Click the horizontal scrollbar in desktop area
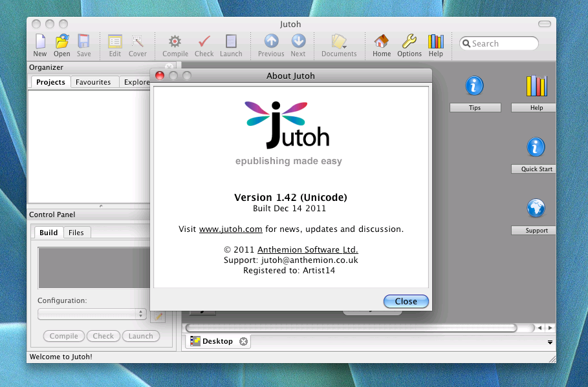The width and height of the screenshot is (588, 387). [351, 328]
